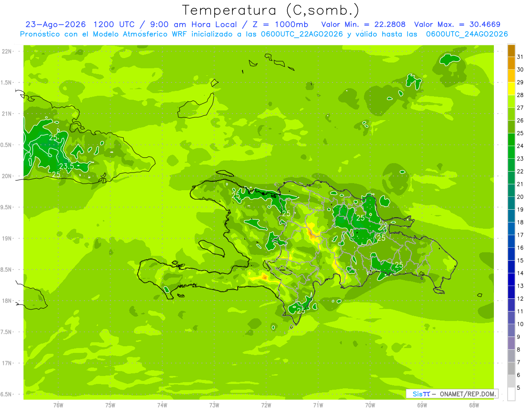Click the "17N" latitude axis label
Viewport: 532px width, 411px height.
point(7,363)
